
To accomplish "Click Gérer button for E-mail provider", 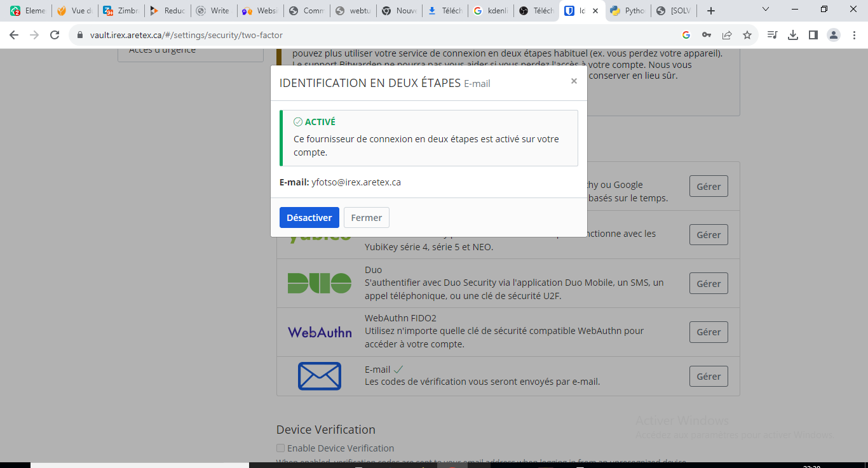I will [709, 376].
